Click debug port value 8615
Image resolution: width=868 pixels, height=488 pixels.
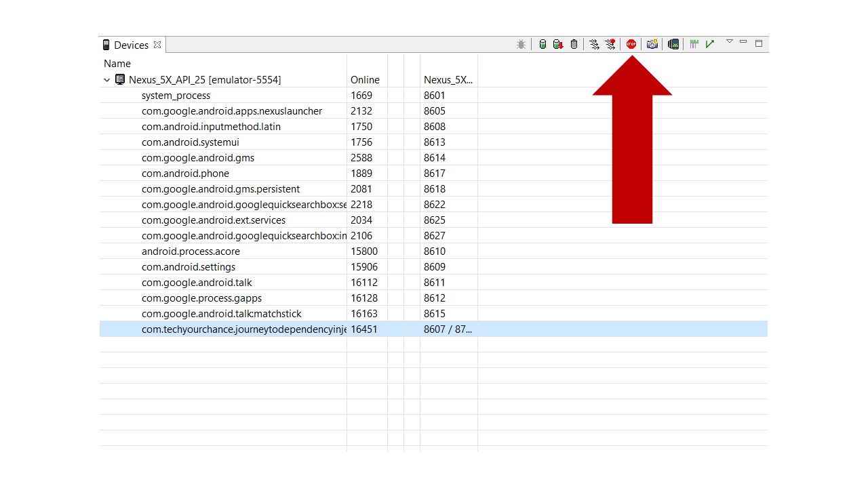point(435,314)
